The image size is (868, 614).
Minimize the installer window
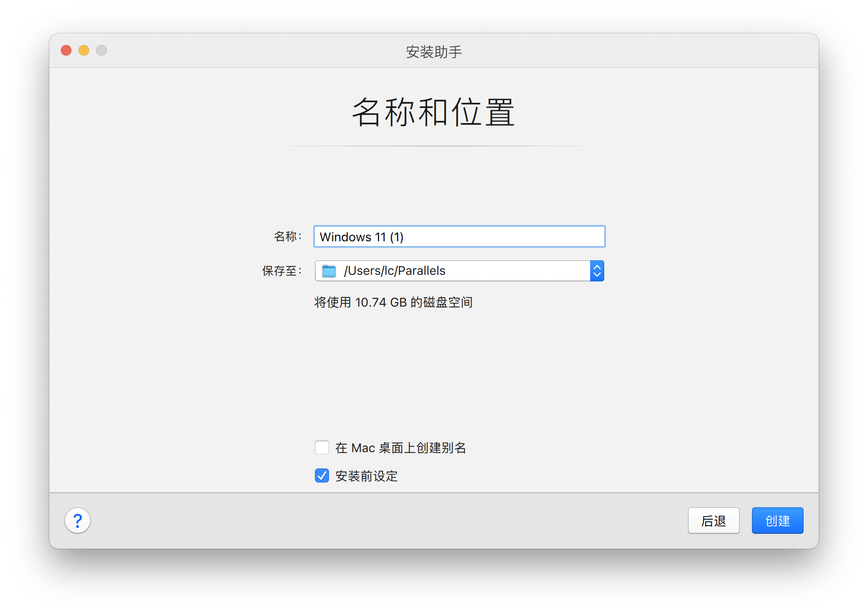pyautogui.click(x=83, y=50)
